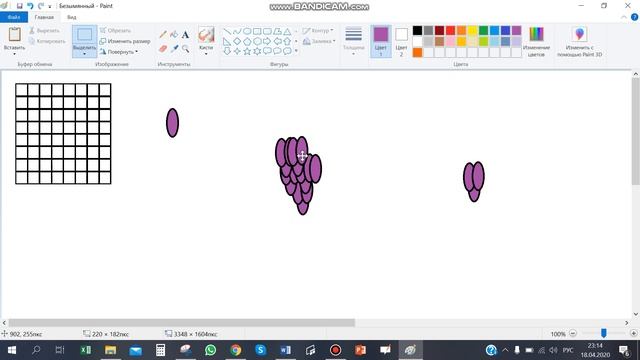Switch to the Home (Главная) tab

click(x=44, y=17)
